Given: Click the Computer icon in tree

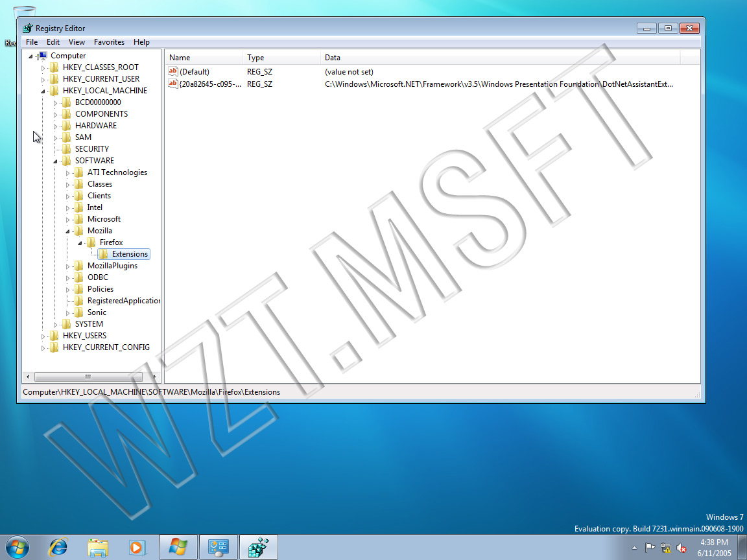Looking at the screenshot, I should click(x=43, y=56).
